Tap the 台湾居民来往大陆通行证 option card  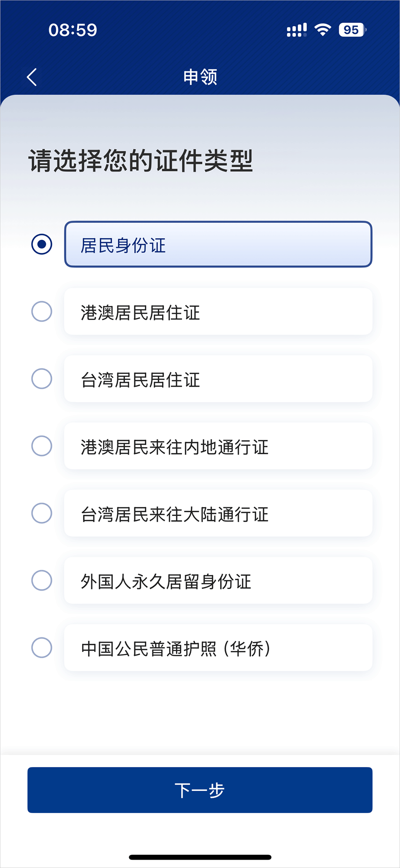pyautogui.click(x=218, y=513)
